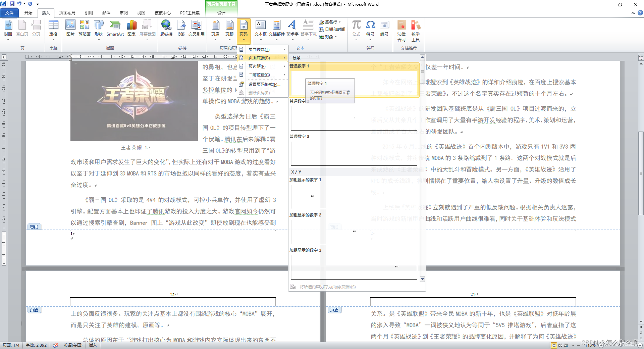This screenshot has width=644, height=349.
Task: Expand the 文本框 text box dropdown
Action: [261, 40]
